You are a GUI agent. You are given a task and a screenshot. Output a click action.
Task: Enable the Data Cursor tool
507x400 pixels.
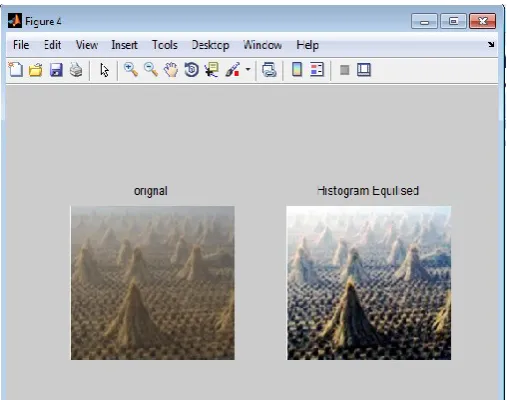coord(212,70)
